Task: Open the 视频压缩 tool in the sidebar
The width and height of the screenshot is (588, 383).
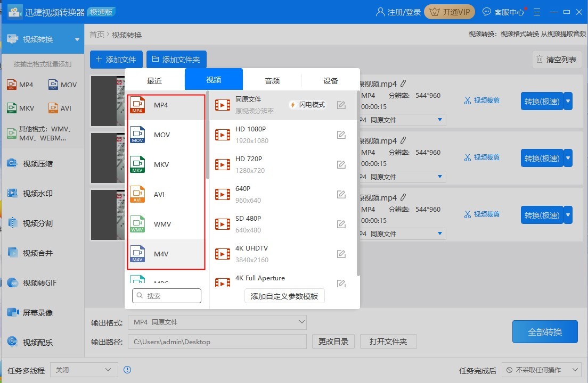Action: tap(33, 164)
